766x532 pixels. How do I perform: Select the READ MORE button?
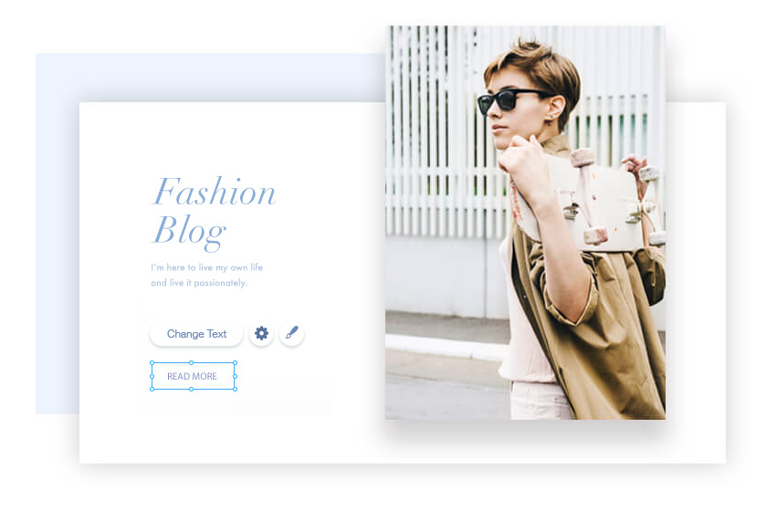coord(194,376)
